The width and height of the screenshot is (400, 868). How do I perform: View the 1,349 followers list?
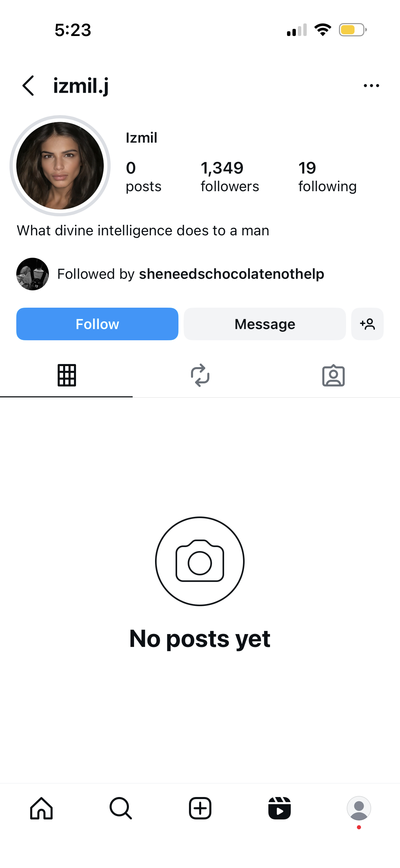coord(229,177)
